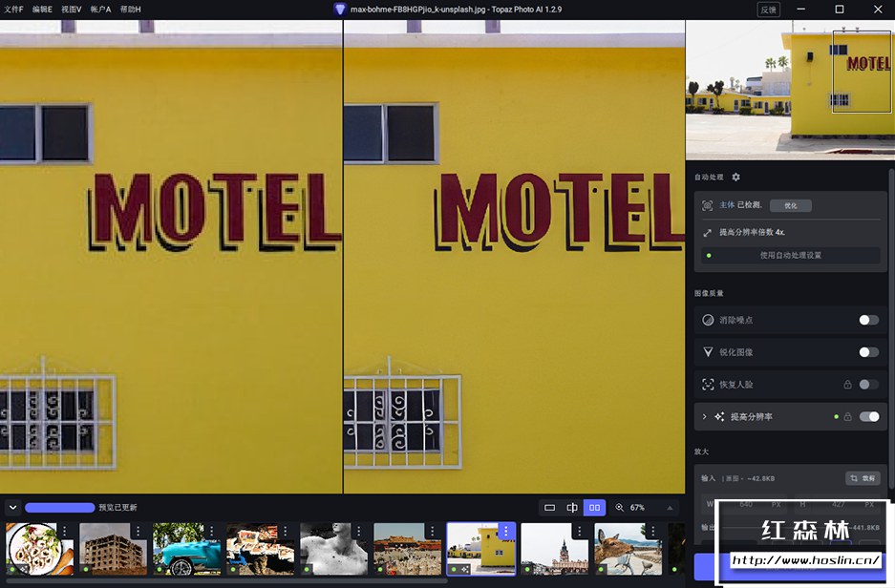This screenshot has height=588, width=895.
Task: Open autopilot settings gear icon
Action: [x=735, y=177]
